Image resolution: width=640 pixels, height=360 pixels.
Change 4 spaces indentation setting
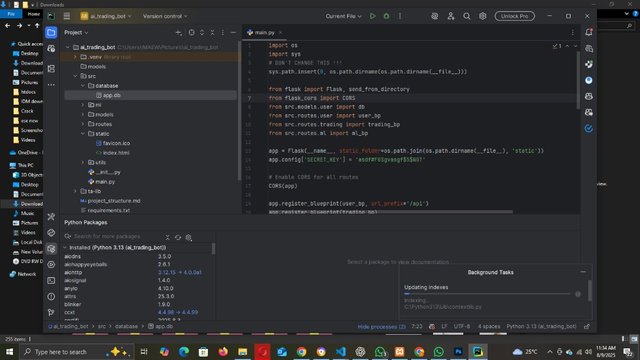click(x=489, y=327)
